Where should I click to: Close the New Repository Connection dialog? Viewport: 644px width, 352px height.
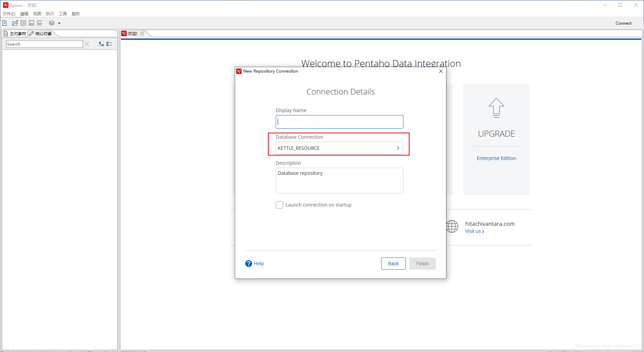441,71
